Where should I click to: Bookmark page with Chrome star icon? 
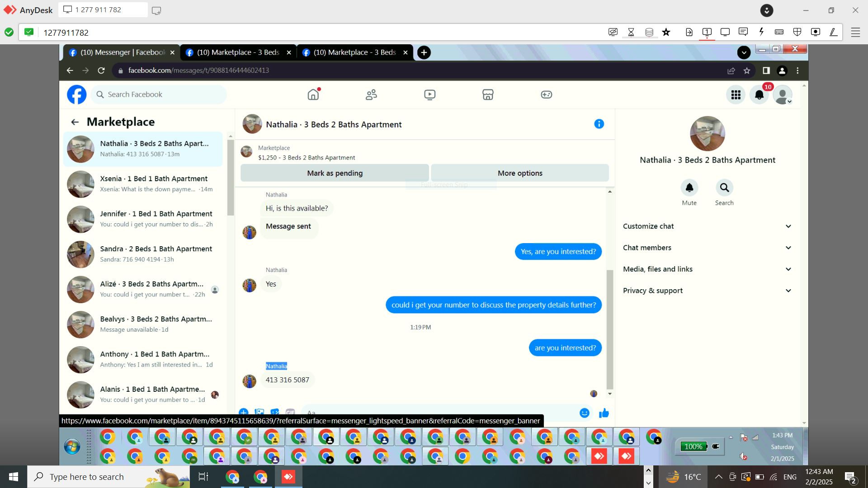coord(747,70)
